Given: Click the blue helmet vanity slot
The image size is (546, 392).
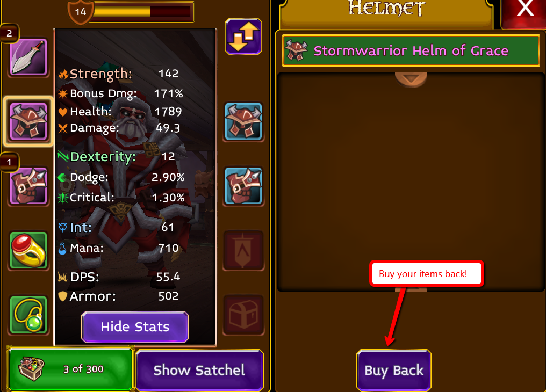Looking at the screenshot, I should pyautogui.click(x=243, y=122).
